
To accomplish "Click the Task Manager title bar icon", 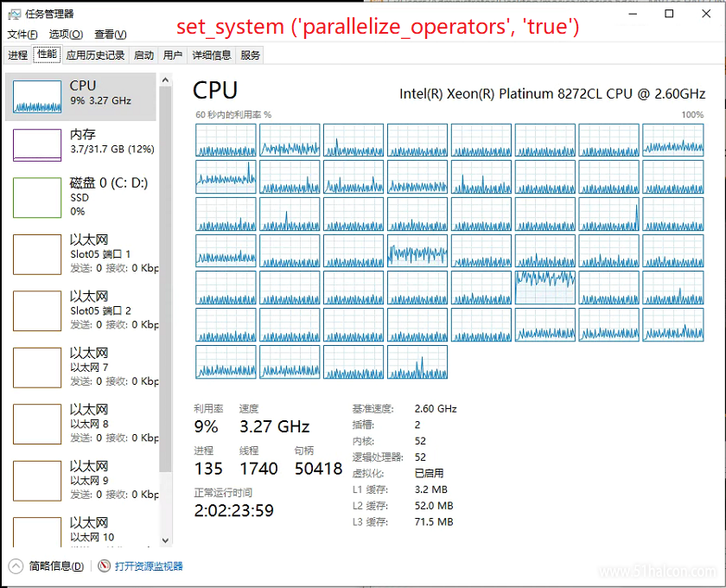I will coord(15,14).
